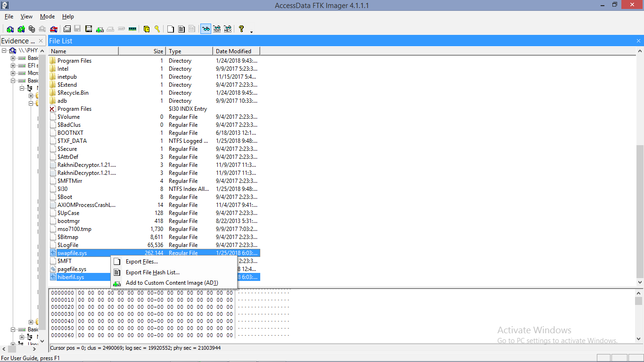Click the paperclip-like toolbar icon before Capture Memory

pyautogui.click(x=121, y=29)
